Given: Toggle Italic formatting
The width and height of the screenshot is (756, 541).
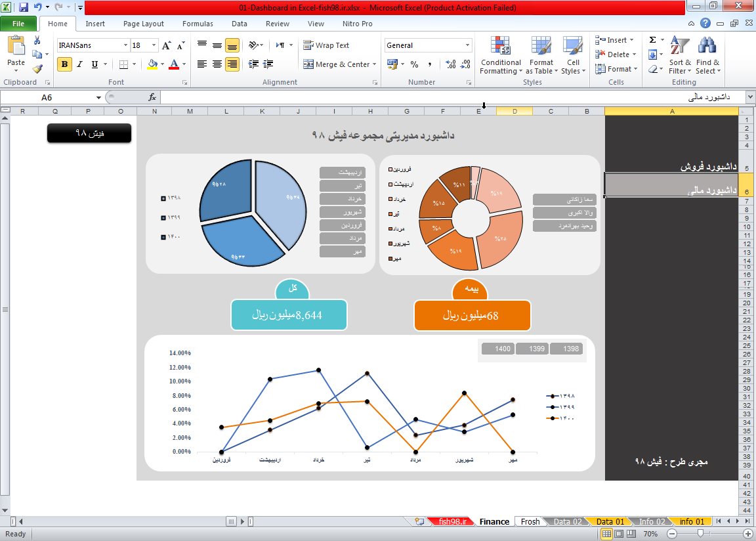Looking at the screenshot, I should coord(79,64).
